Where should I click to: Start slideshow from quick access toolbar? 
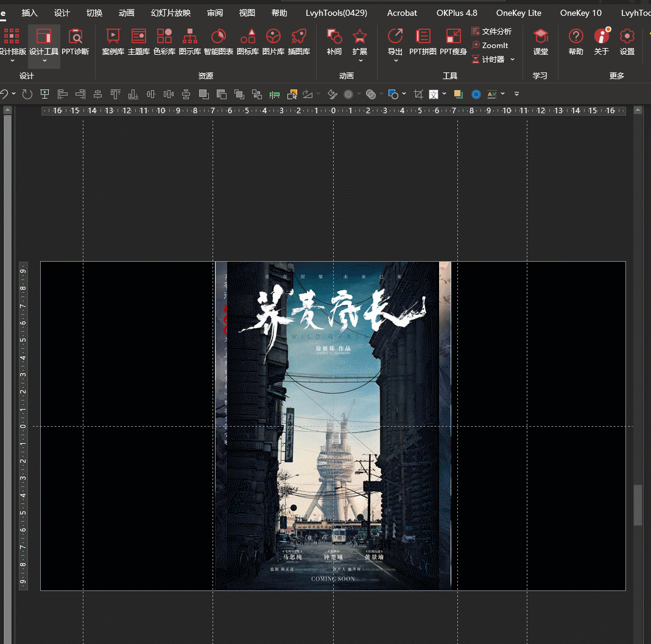click(45, 94)
